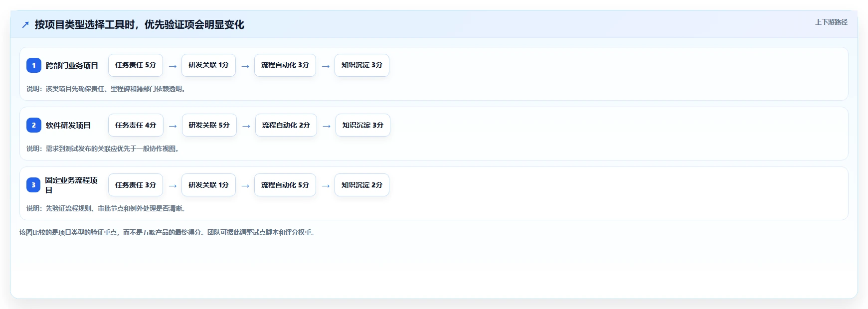Click 知识沉淀 3分 chip in 跨部门业务项目 row

click(362, 65)
